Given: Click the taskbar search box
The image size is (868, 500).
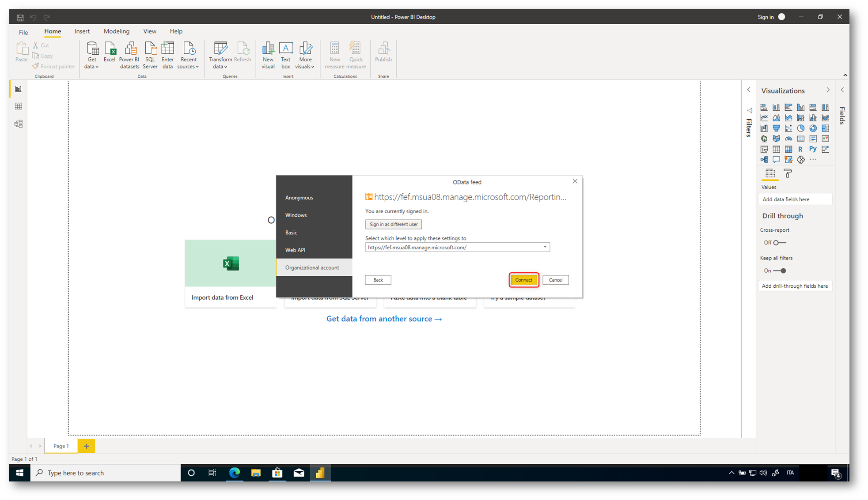Looking at the screenshot, I should click(106, 473).
